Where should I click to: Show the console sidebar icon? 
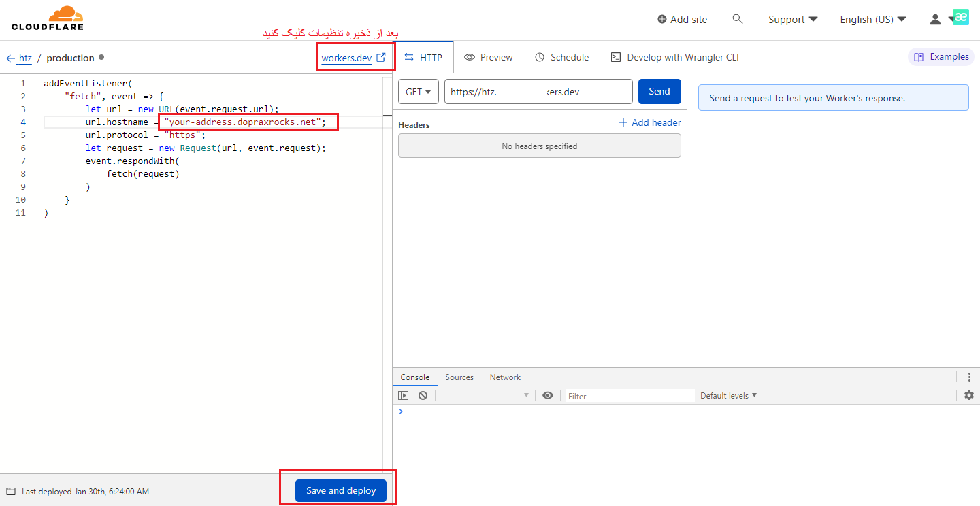point(404,395)
